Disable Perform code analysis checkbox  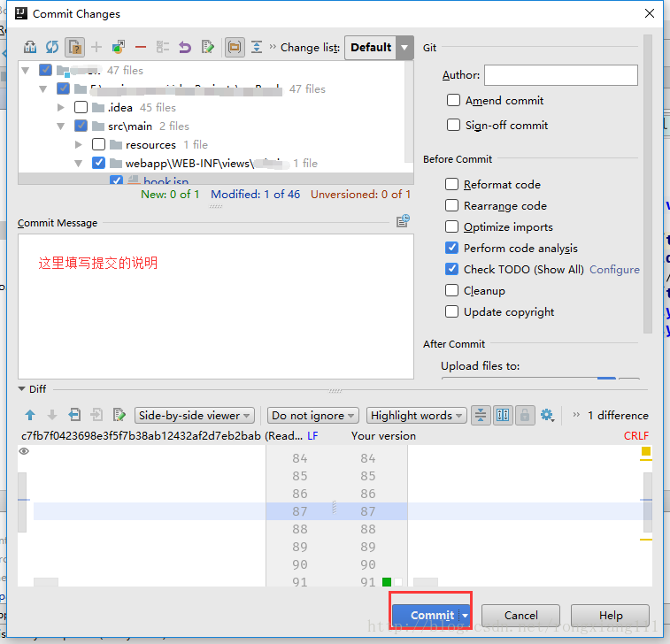point(451,248)
